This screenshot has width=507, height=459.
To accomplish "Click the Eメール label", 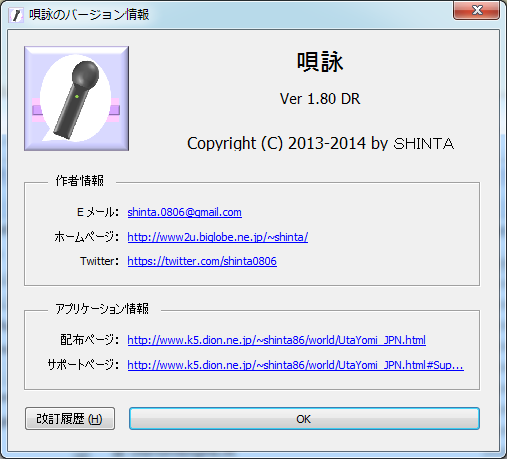I will 98,212.
